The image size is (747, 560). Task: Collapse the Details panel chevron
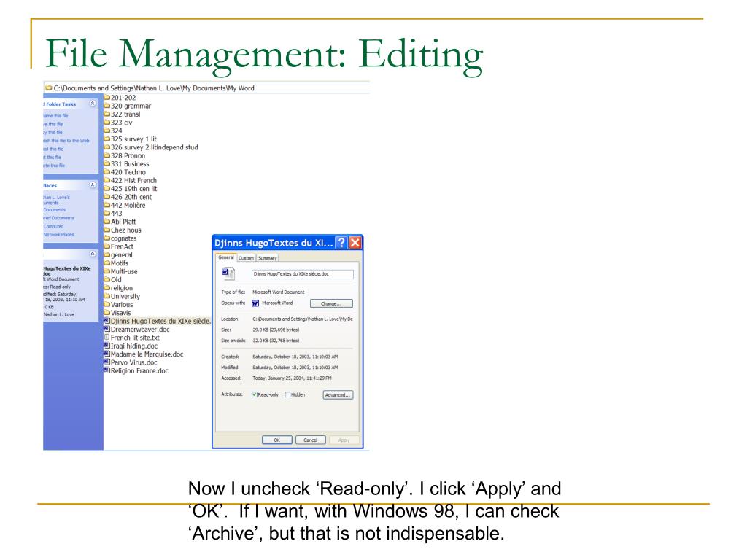click(x=93, y=254)
